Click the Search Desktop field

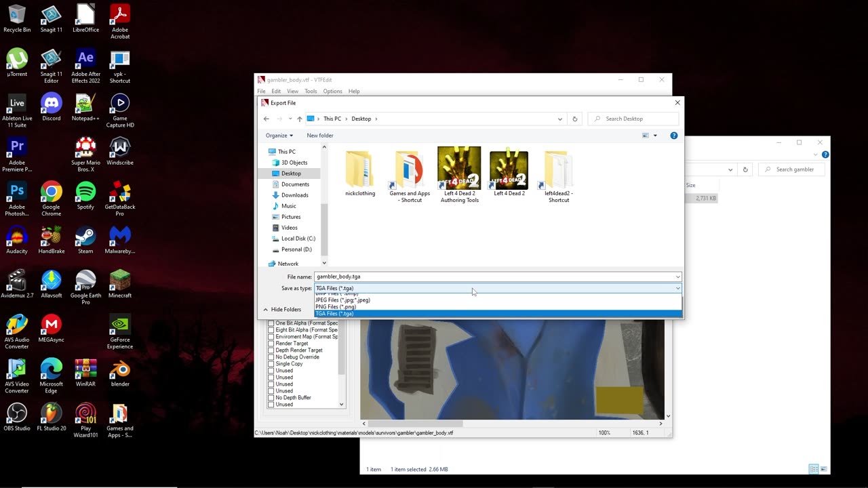click(634, 119)
